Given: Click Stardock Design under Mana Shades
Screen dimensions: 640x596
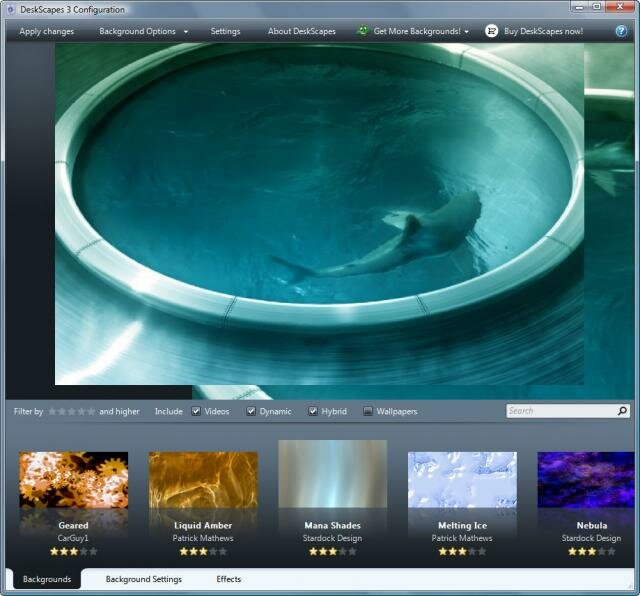Looking at the screenshot, I should click(x=332, y=538).
